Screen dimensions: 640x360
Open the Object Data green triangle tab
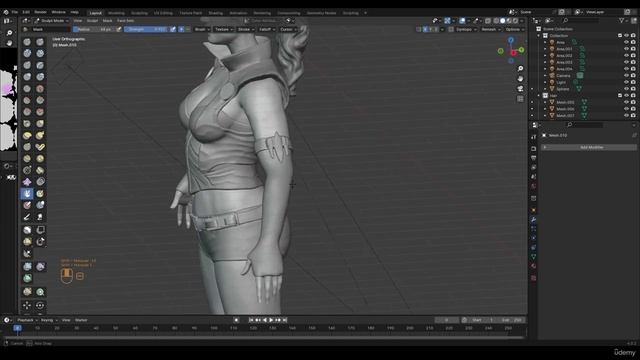[533, 256]
